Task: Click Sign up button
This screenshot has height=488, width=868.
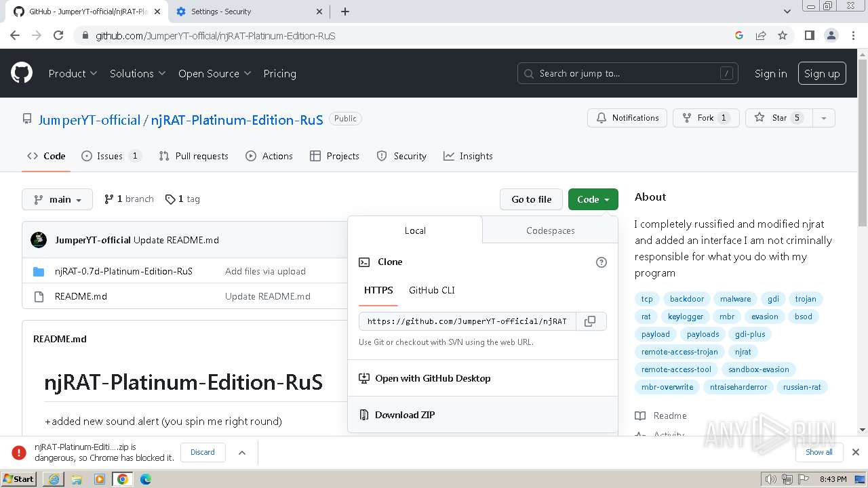Action: pyautogui.click(x=822, y=73)
